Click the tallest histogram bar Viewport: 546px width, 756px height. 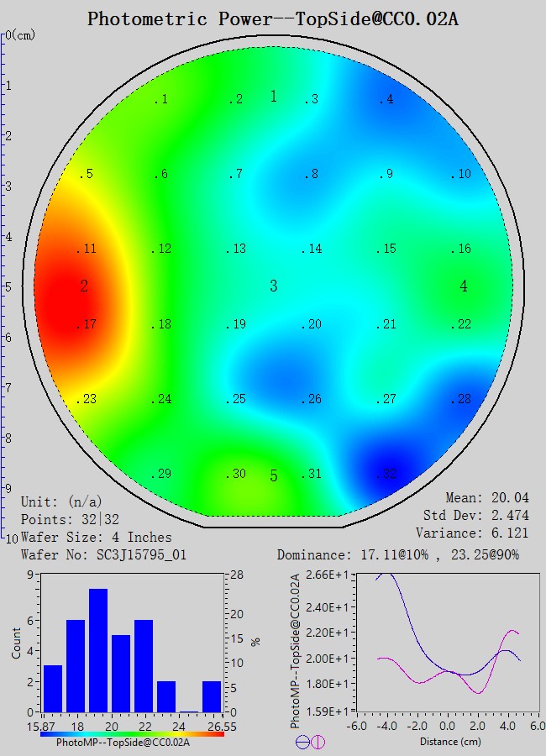coord(98,650)
